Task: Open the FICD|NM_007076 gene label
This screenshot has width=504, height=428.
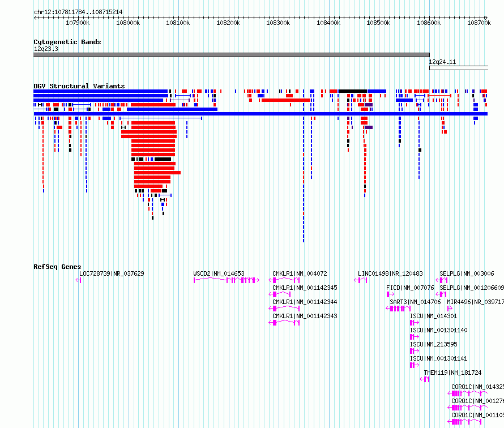Action: 410,288
